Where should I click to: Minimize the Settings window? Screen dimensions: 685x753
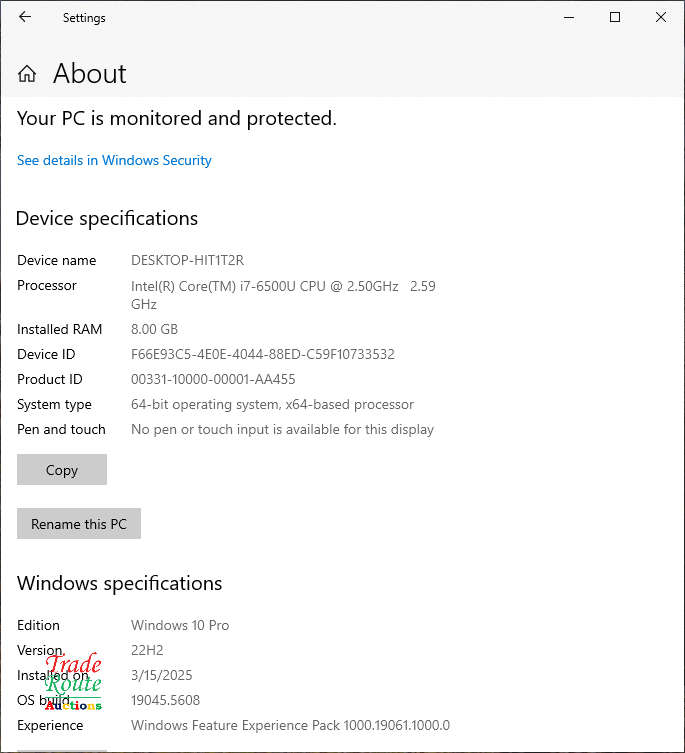[x=569, y=17]
